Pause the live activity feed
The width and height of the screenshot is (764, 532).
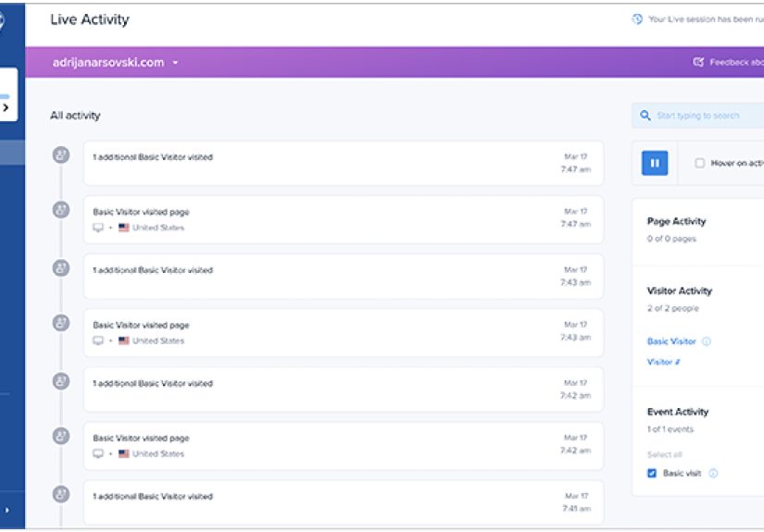pos(655,163)
